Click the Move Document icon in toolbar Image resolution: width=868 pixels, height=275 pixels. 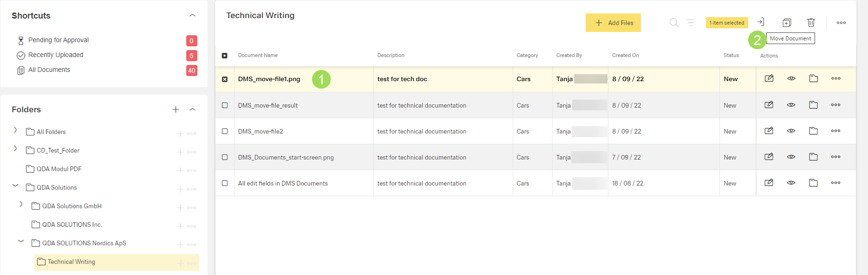tap(760, 22)
